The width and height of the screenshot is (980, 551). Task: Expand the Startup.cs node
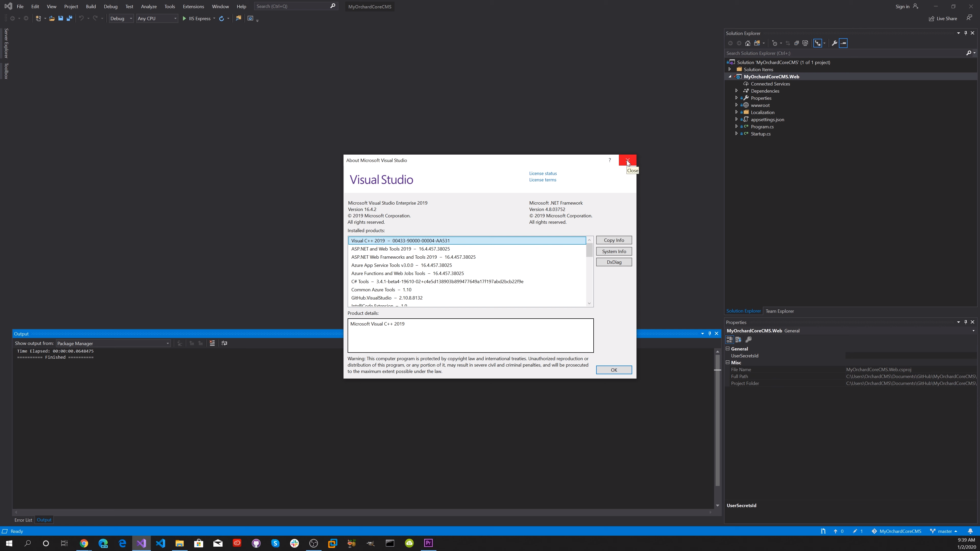tap(736, 133)
